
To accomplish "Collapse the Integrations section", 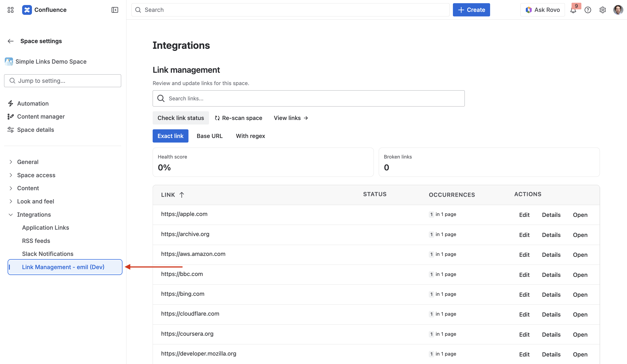I will pos(11,215).
